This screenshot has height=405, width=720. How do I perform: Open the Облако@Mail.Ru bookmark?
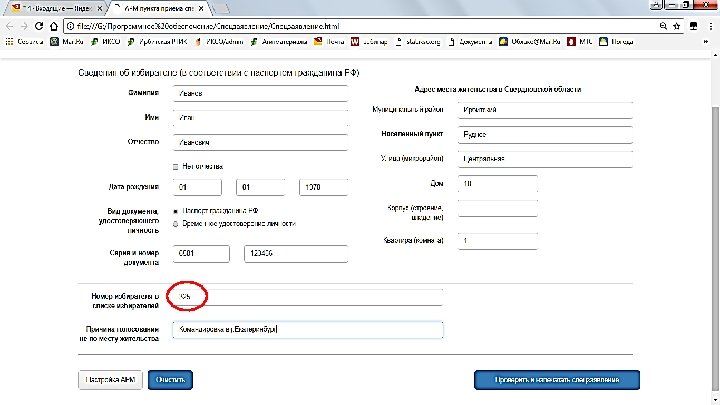530,42
